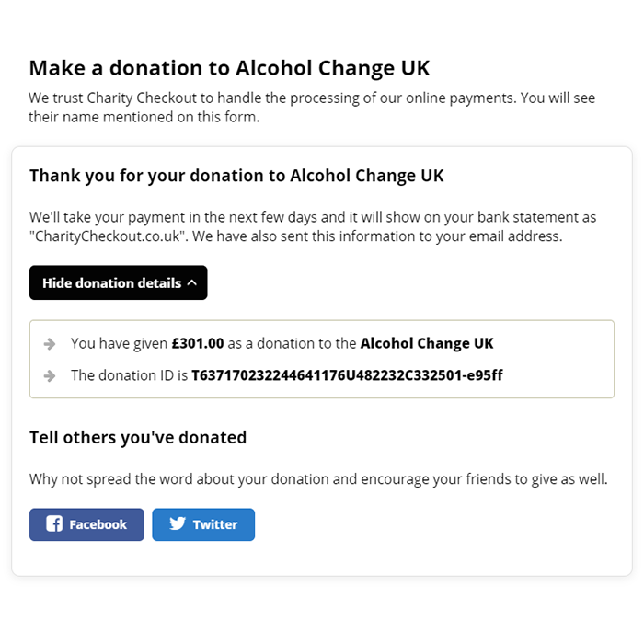Click the Facebook button label text
The width and height of the screenshot is (644, 644).
click(98, 524)
